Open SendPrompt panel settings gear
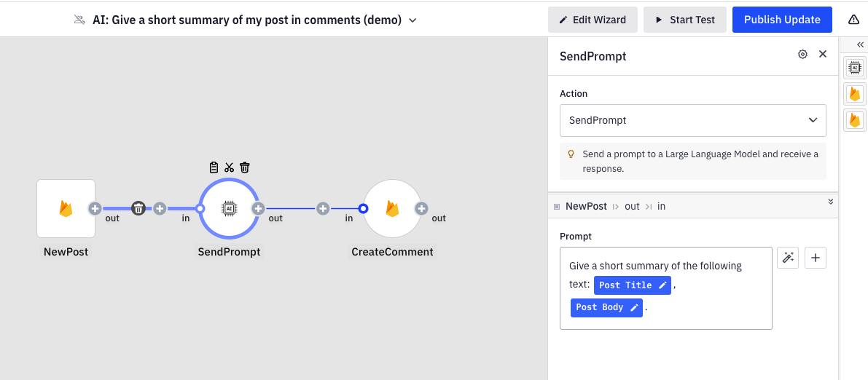868x380 pixels. [802, 55]
